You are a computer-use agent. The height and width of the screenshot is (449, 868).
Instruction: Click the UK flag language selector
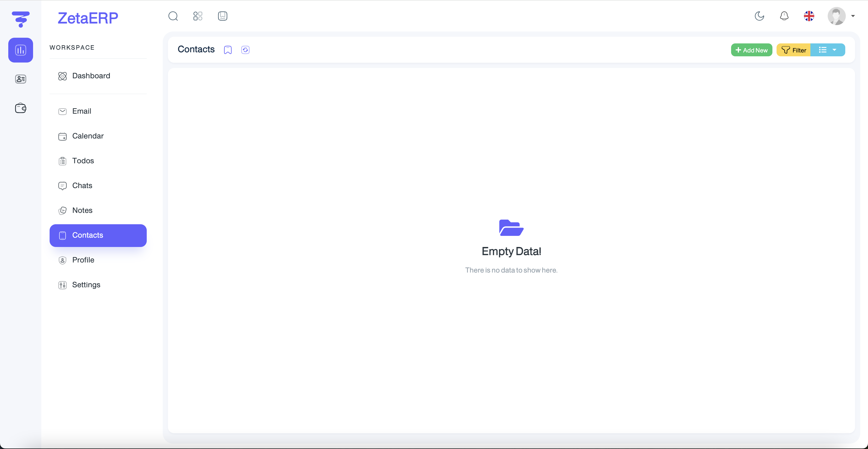[809, 16]
